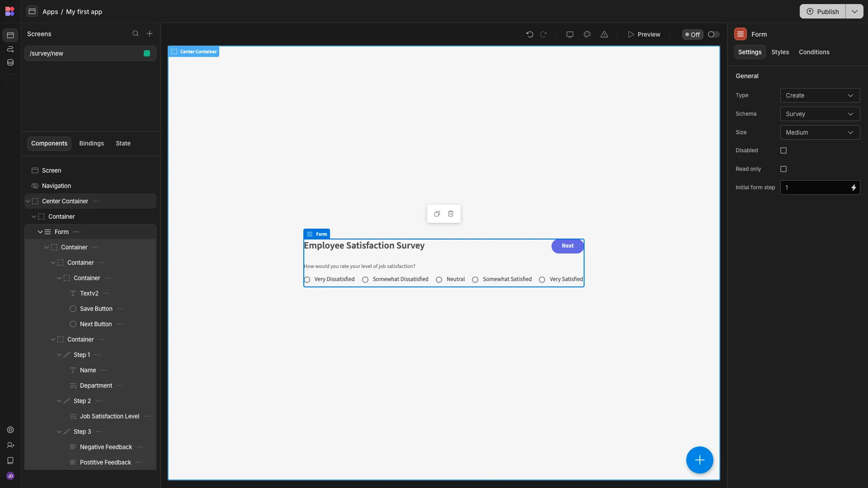Enable the Read only checkbox
This screenshot has height=488, width=868.
point(783,169)
